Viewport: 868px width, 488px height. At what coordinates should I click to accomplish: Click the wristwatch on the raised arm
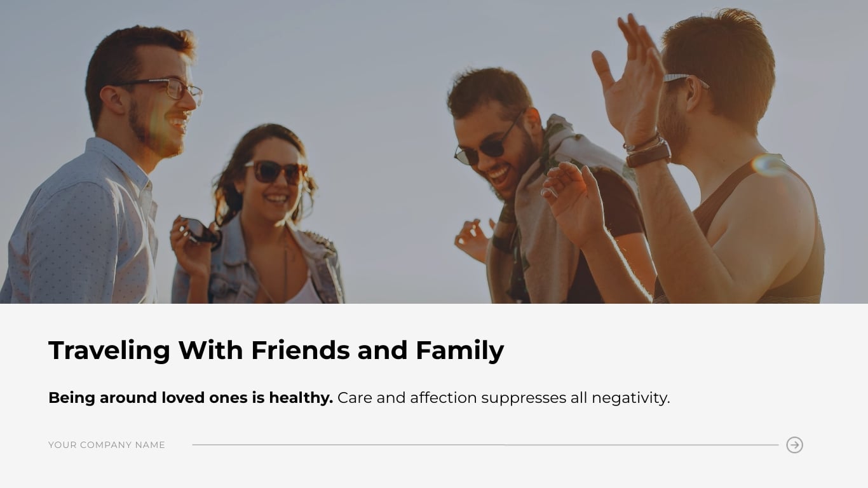pyautogui.click(x=648, y=153)
